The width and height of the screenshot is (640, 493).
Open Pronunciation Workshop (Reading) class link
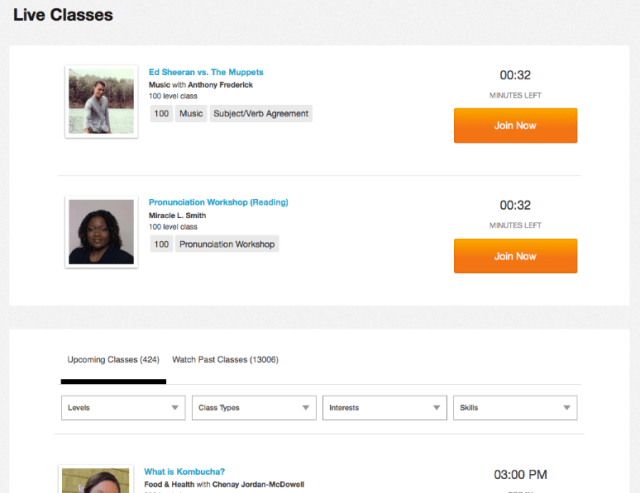pos(218,202)
